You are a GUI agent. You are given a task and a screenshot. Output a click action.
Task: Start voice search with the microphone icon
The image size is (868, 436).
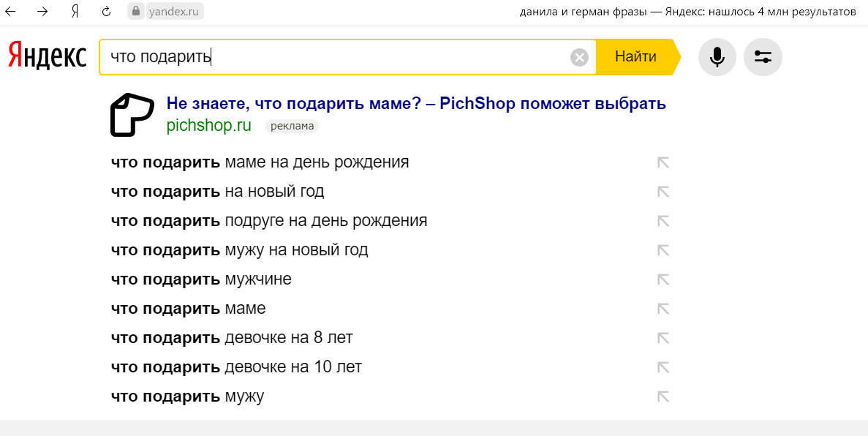click(717, 56)
